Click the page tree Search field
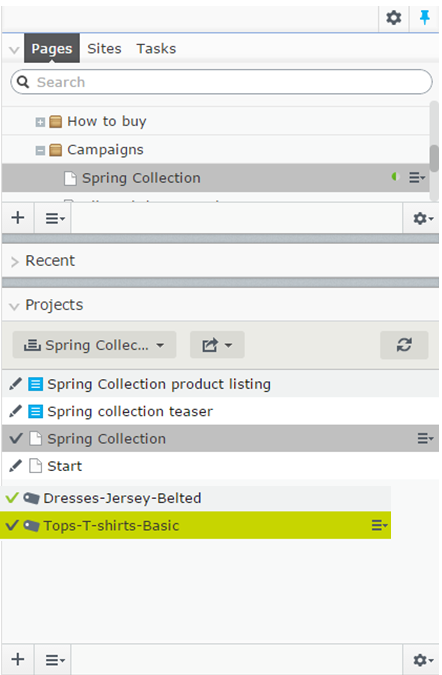Viewport: 442px width, 675px height. [221, 82]
